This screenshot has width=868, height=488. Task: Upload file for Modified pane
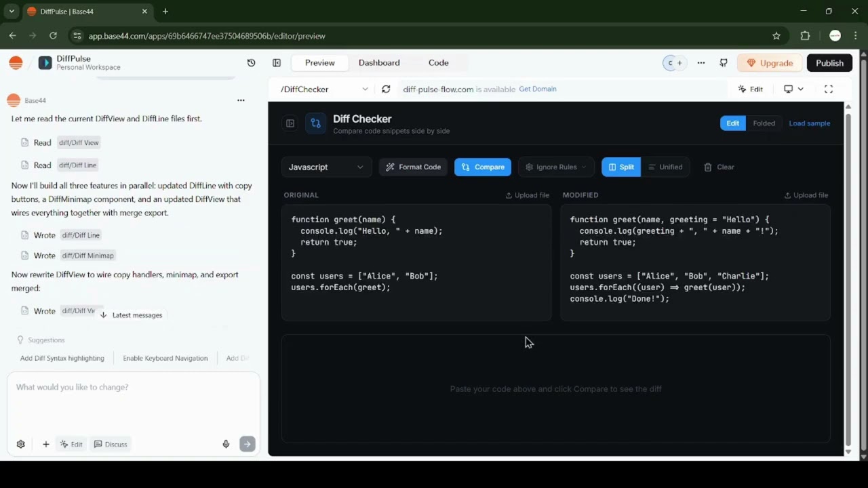coord(806,195)
